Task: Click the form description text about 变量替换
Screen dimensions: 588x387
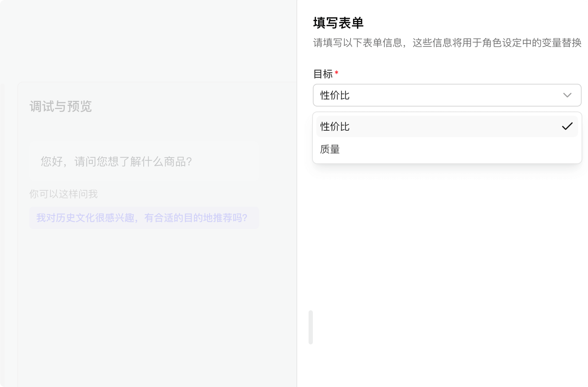Action: click(447, 43)
